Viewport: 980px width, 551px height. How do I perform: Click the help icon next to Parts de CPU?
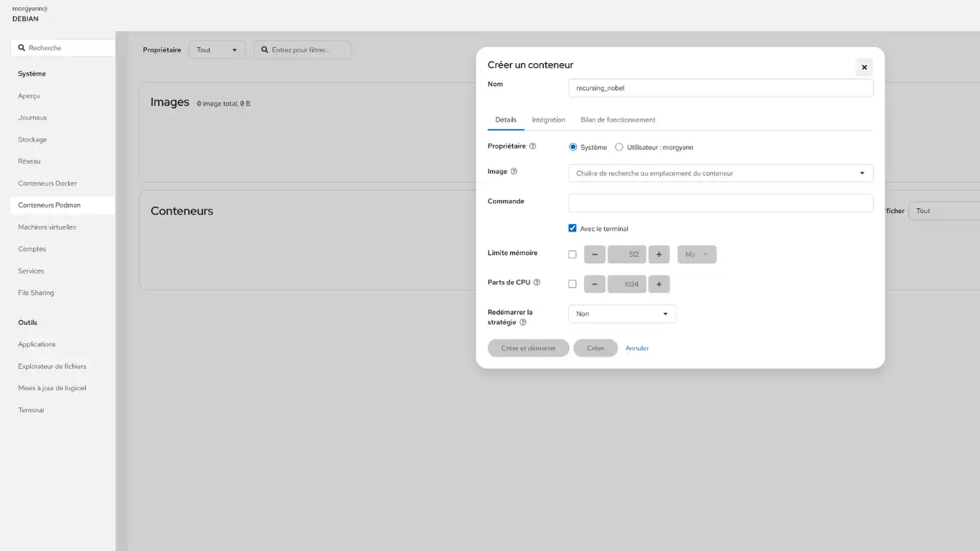537,283
